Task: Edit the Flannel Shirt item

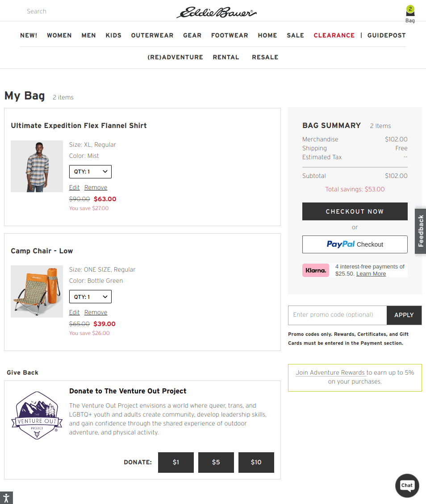Action: 74,187
